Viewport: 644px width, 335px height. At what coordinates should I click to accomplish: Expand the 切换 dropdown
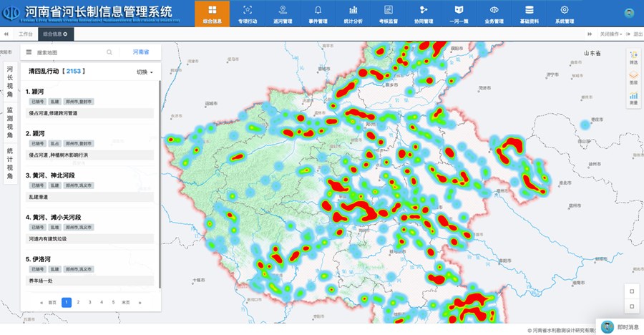point(145,72)
